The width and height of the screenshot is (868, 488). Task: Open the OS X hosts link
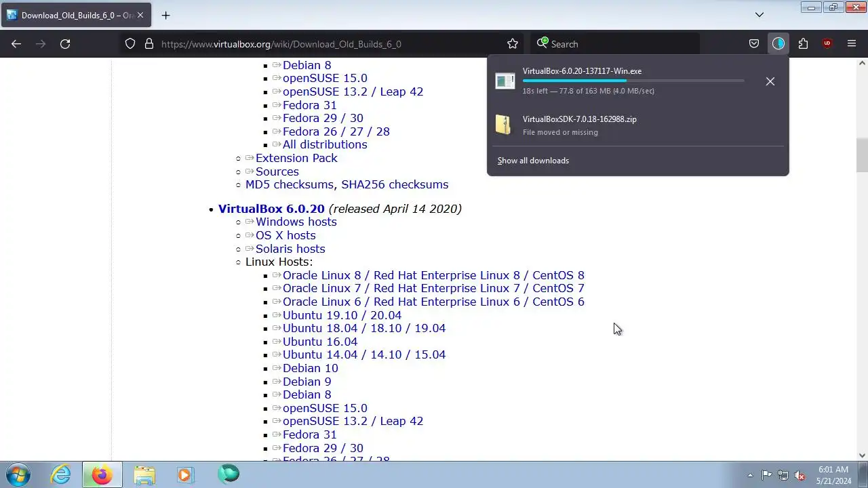coord(285,235)
